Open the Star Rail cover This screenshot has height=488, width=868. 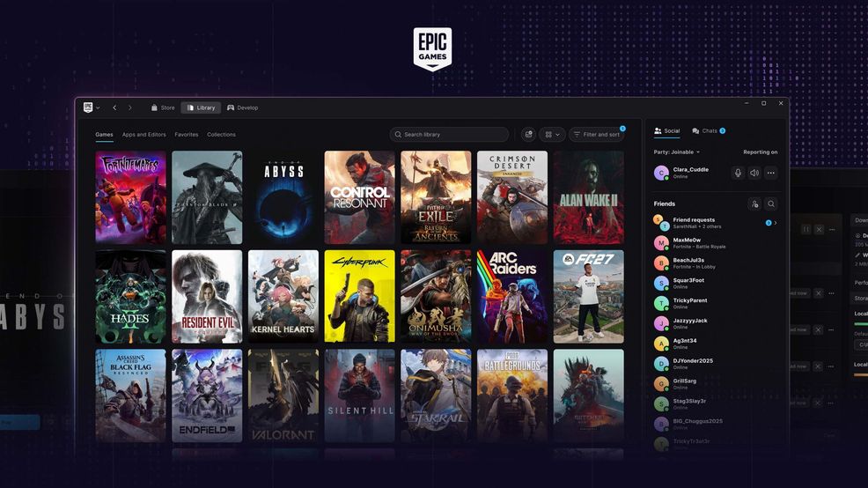[437, 396]
